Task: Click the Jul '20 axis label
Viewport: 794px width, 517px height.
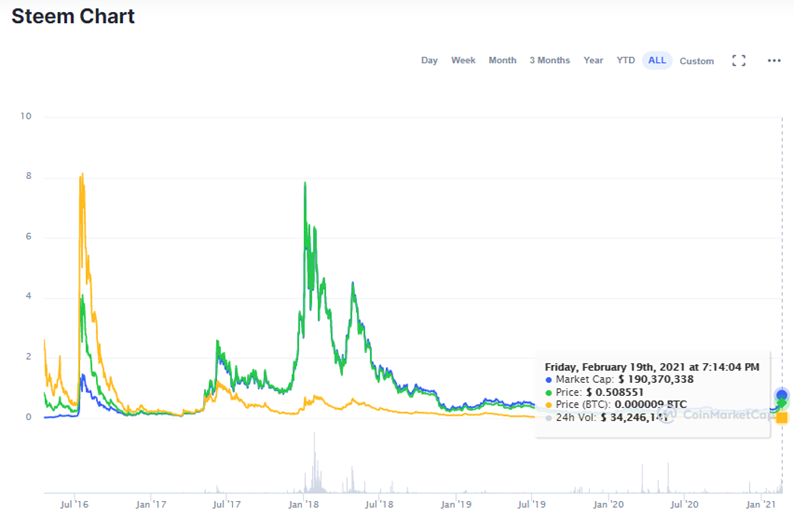Action: tap(684, 504)
